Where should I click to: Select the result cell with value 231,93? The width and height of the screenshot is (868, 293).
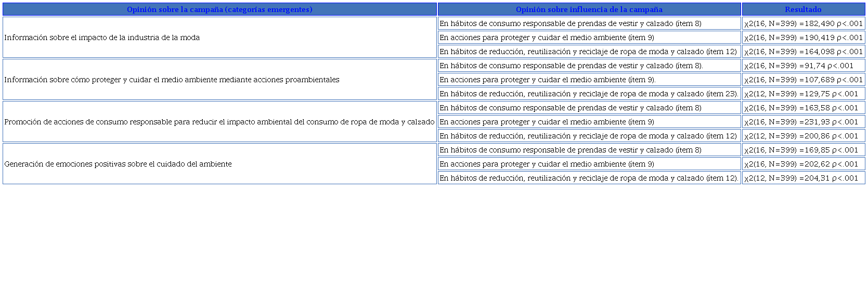click(x=801, y=122)
